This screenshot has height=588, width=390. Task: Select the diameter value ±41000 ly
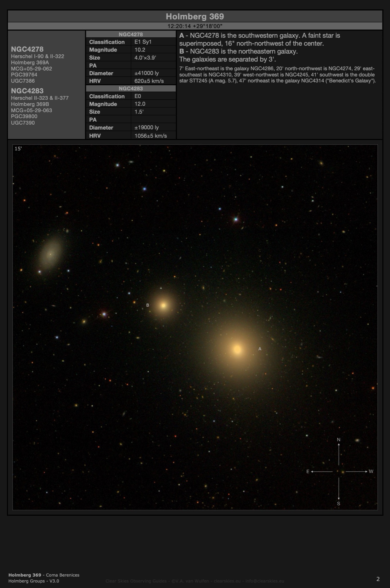147,73
